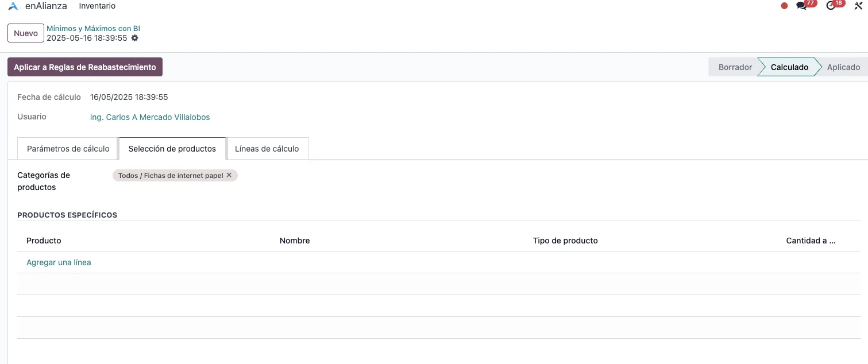This screenshot has height=364, width=868.
Task: Open the conversations messages icon
Action: point(801,6)
